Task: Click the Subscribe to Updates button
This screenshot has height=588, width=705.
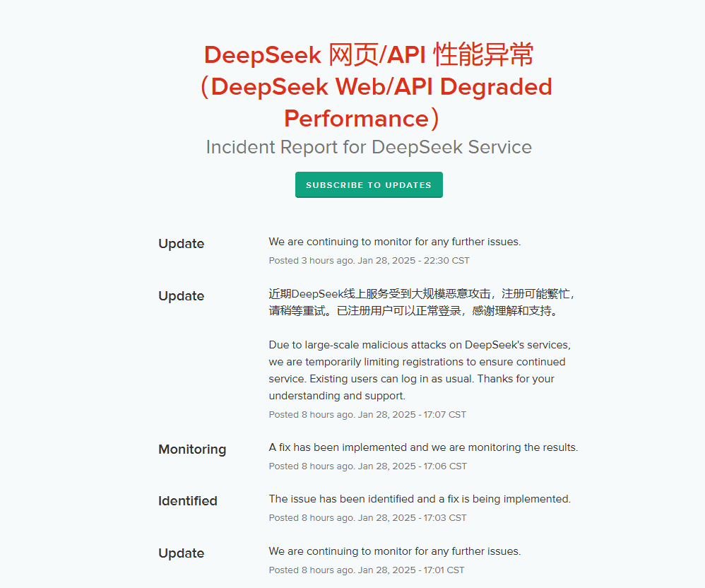Action: click(369, 184)
